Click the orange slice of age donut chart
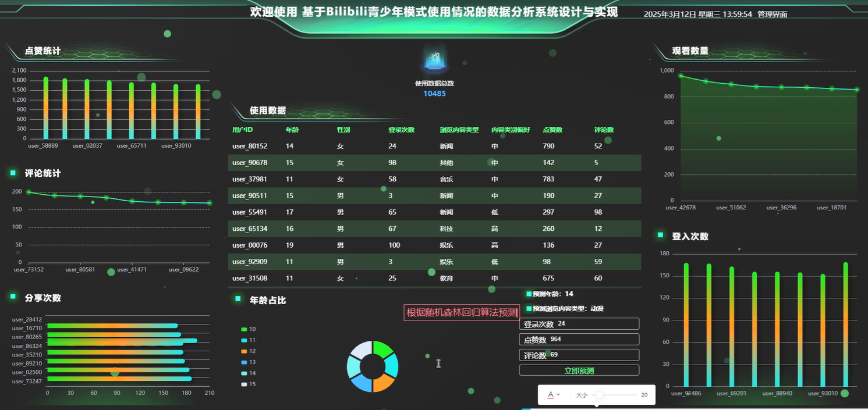The width and height of the screenshot is (868, 410). pos(382,383)
